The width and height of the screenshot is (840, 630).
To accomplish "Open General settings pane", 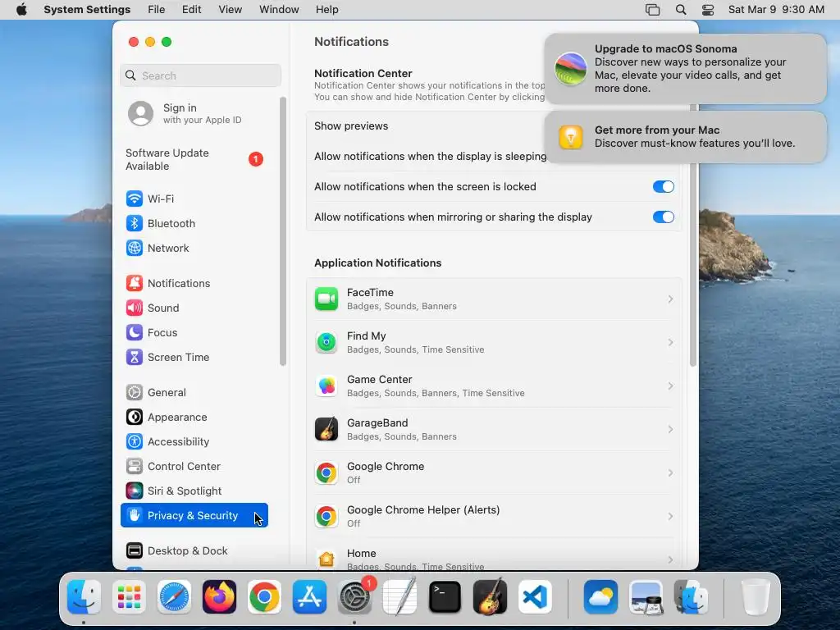I will click(194, 393).
